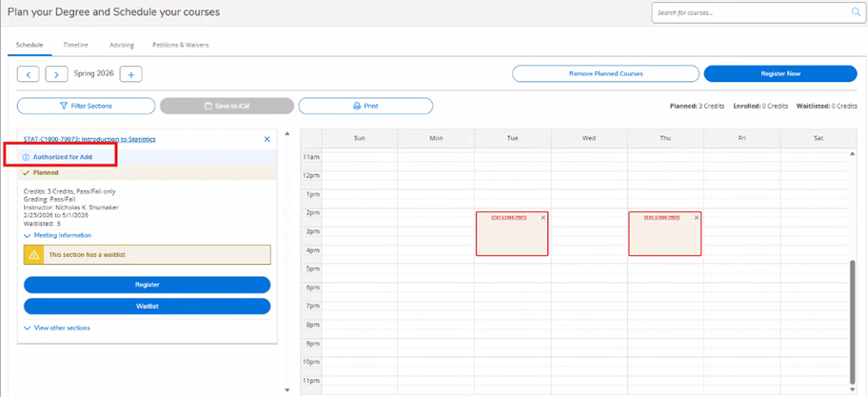
Task: Remove STAT-C1000 course with X icon
Action: point(266,139)
